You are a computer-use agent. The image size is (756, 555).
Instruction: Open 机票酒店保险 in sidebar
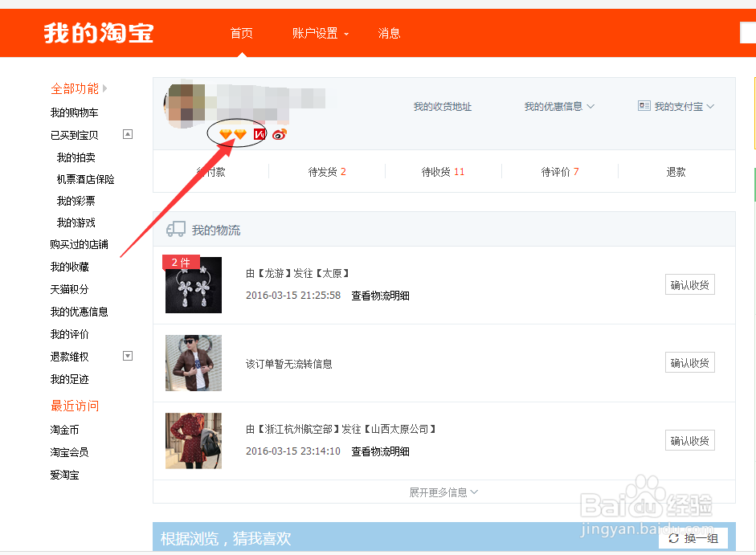tap(86, 179)
